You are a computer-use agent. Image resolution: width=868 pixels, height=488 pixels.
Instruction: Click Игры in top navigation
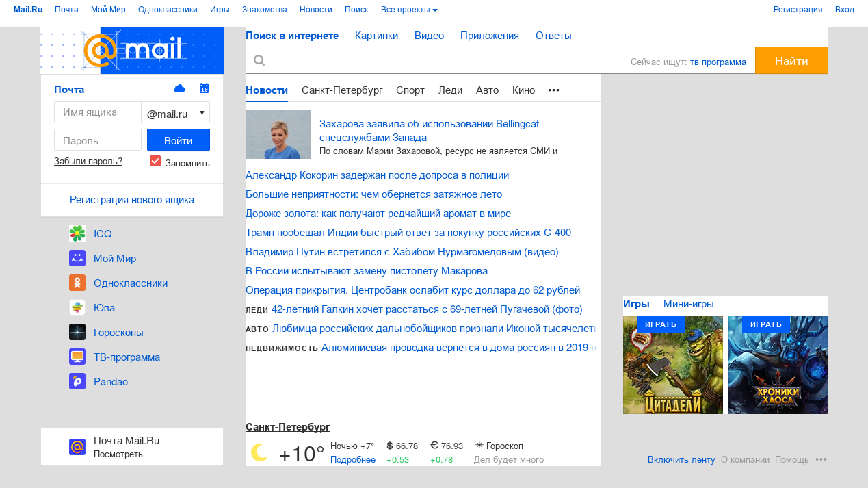[x=220, y=10]
